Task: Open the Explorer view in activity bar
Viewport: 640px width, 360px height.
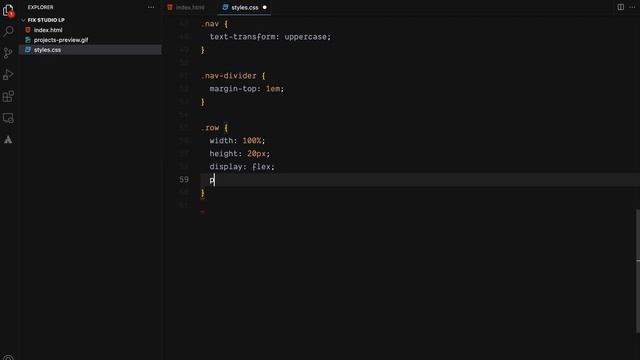Action: (x=8, y=10)
